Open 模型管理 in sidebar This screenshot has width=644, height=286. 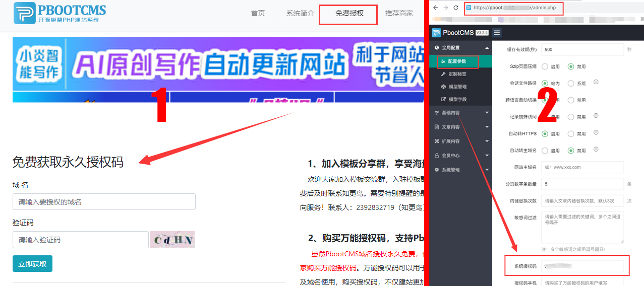[460, 87]
